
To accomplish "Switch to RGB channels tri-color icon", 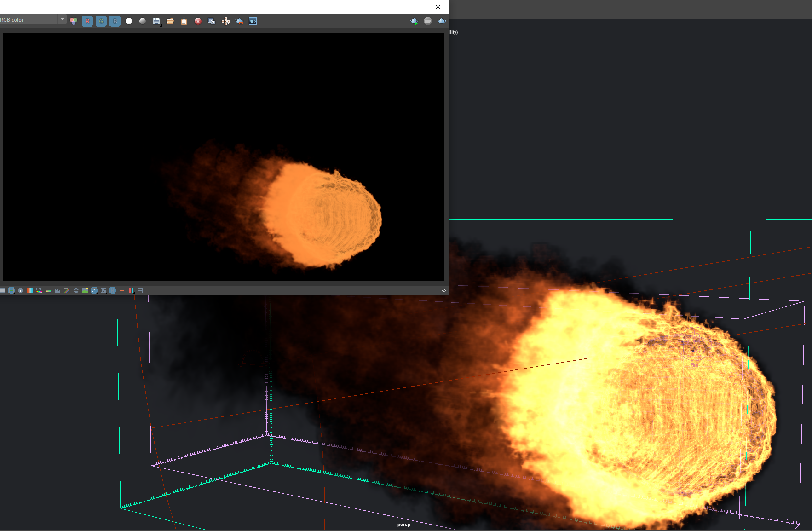I will (x=74, y=21).
